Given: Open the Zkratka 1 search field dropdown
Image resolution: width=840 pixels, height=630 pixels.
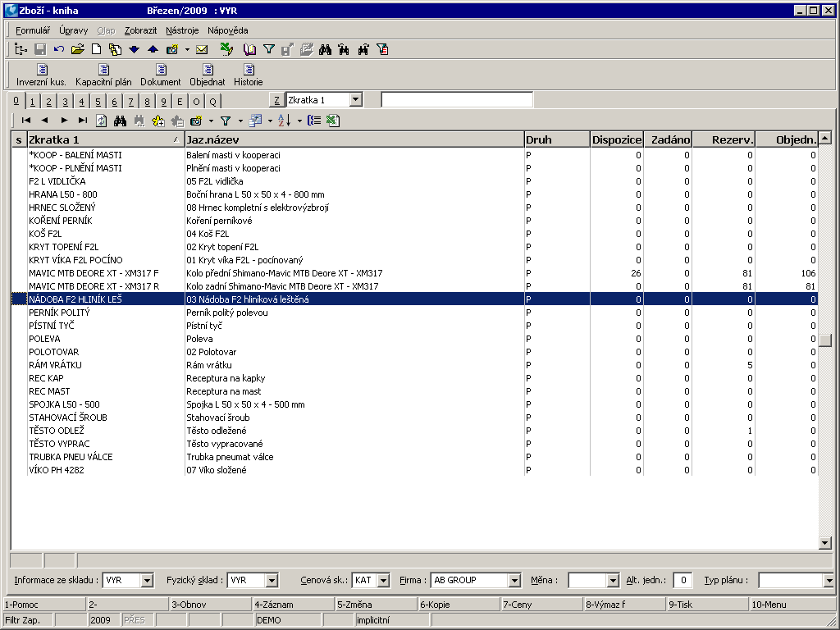Looking at the screenshot, I should [x=355, y=100].
